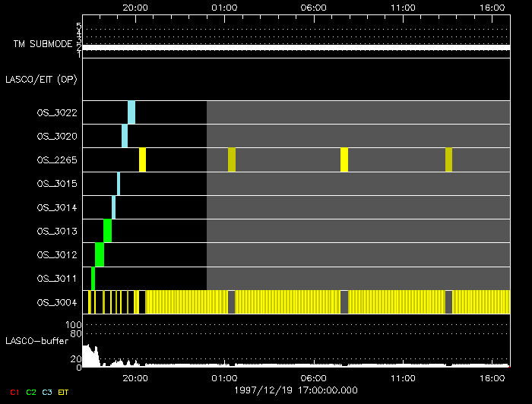This screenshot has height=404, width=532.
Task: Click the cyan block in the OS_3014 row
Action: pos(114,207)
